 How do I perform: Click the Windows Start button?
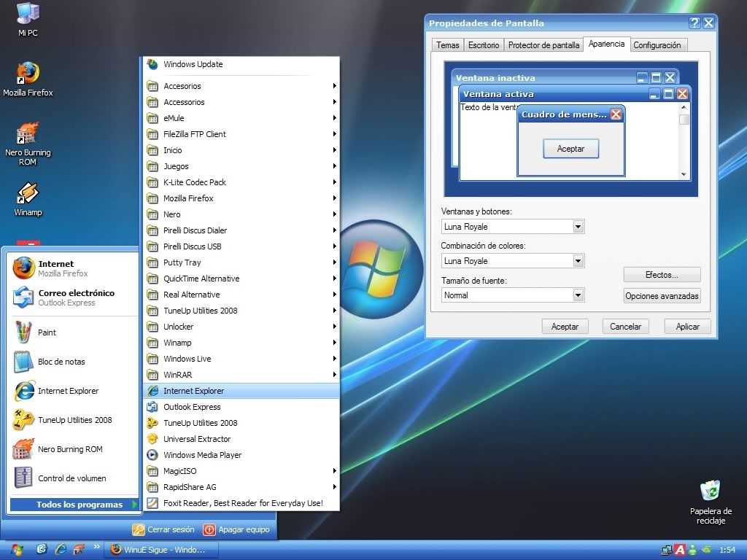tap(16, 549)
